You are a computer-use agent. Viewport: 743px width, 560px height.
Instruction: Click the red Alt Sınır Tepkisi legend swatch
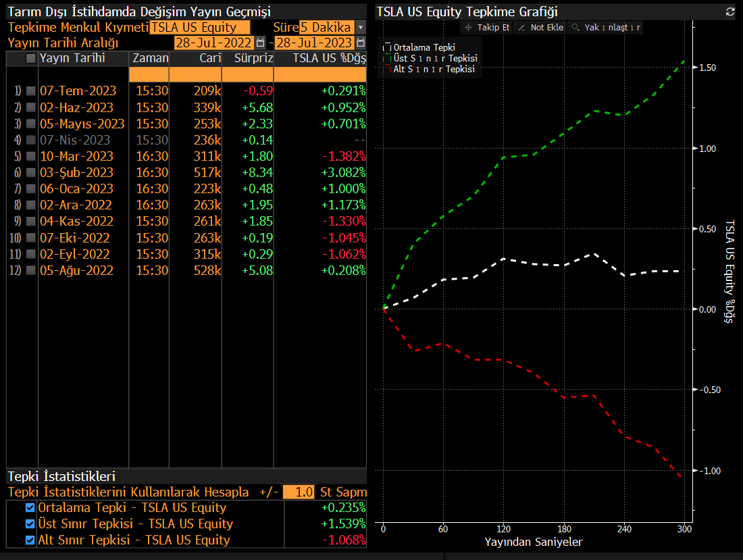387,69
